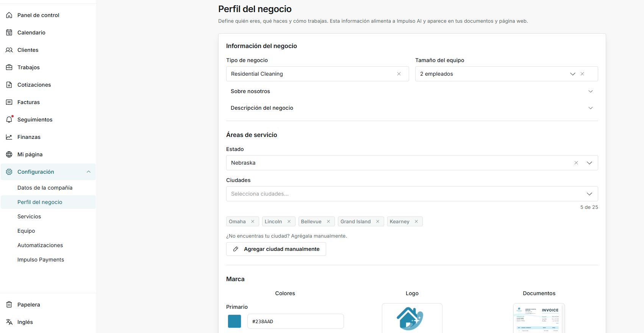
Task: Click the Tipo de negocio field
Action: pyautogui.click(x=317, y=74)
